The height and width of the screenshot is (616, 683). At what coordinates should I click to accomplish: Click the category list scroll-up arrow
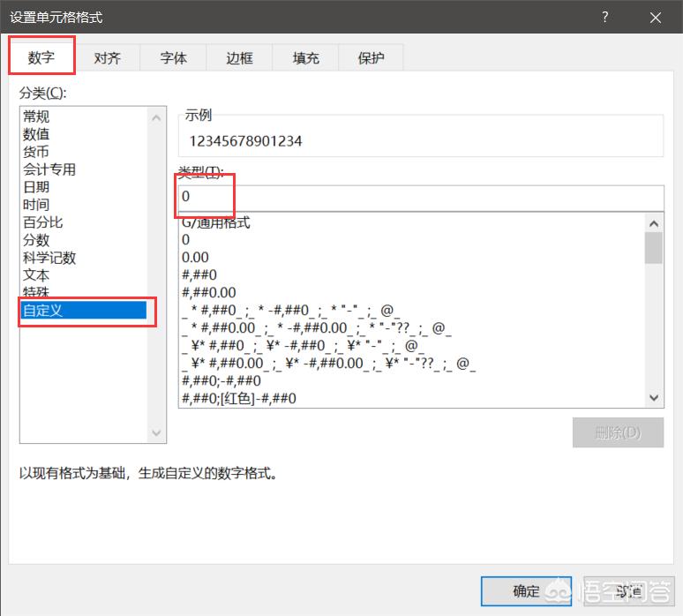point(156,118)
